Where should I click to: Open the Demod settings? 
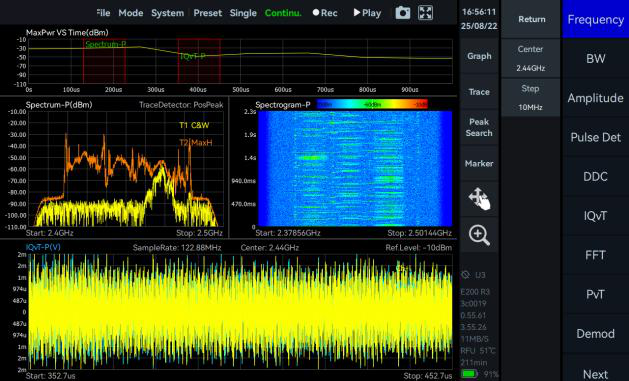pyautogui.click(x=595, y=334)
